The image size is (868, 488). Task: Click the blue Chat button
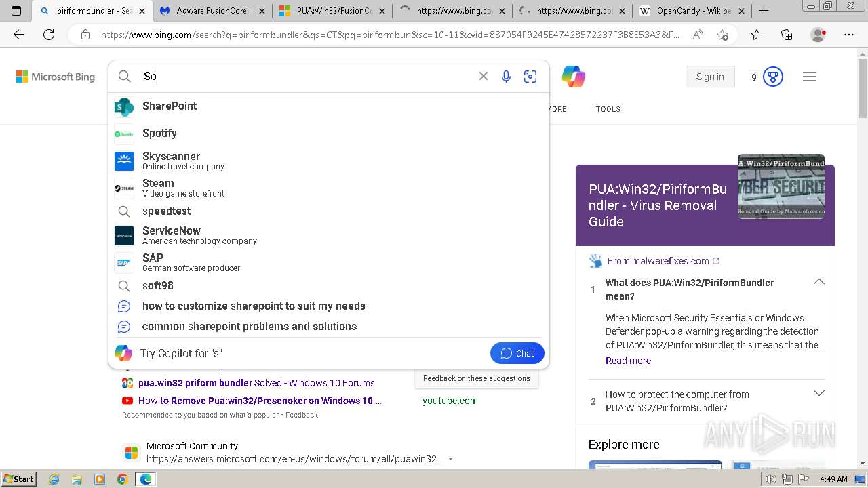517,353
